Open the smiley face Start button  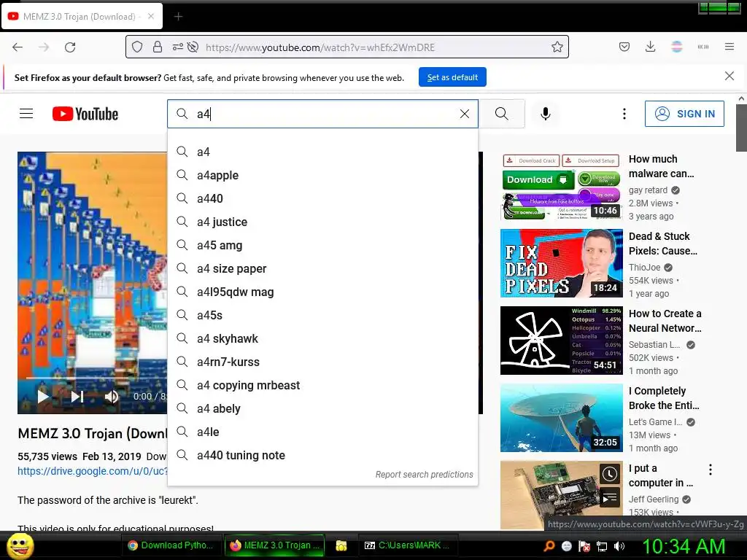pos(20,545)
